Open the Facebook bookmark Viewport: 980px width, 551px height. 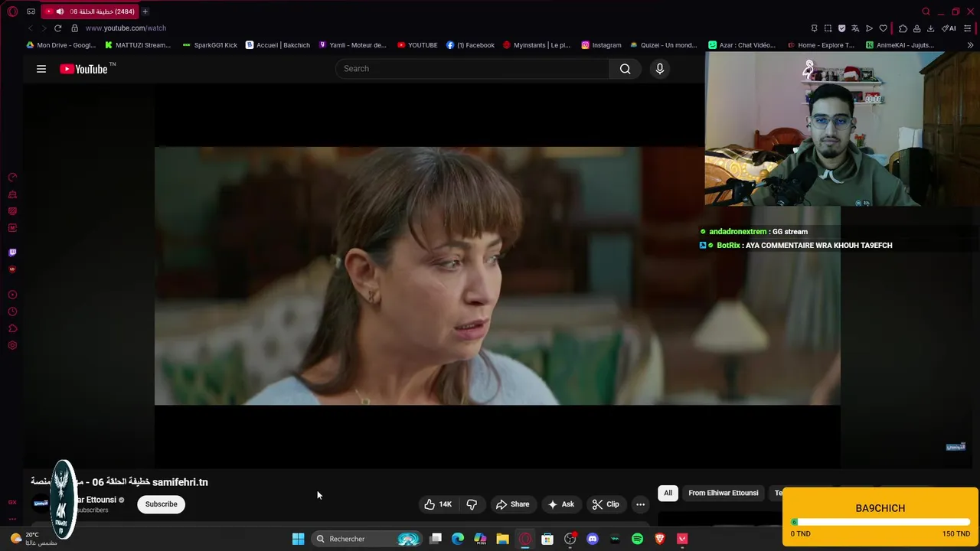(x=470, y=45)
